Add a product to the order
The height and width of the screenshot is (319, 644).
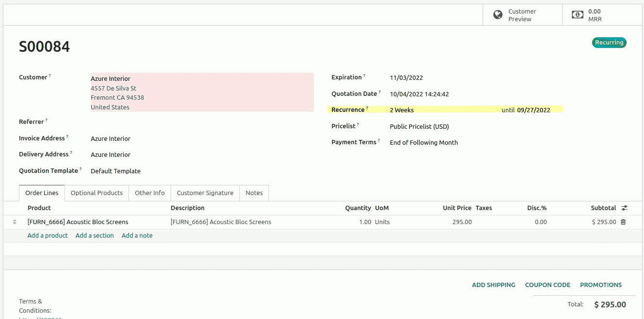point(47,236)
